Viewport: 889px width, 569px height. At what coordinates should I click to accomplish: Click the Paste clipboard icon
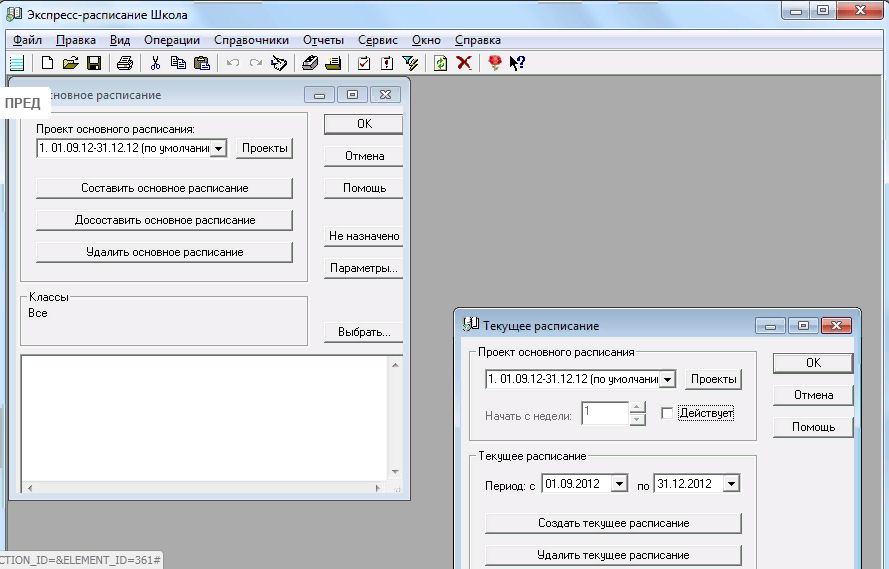pyautogui.click(x=201, y=63)
